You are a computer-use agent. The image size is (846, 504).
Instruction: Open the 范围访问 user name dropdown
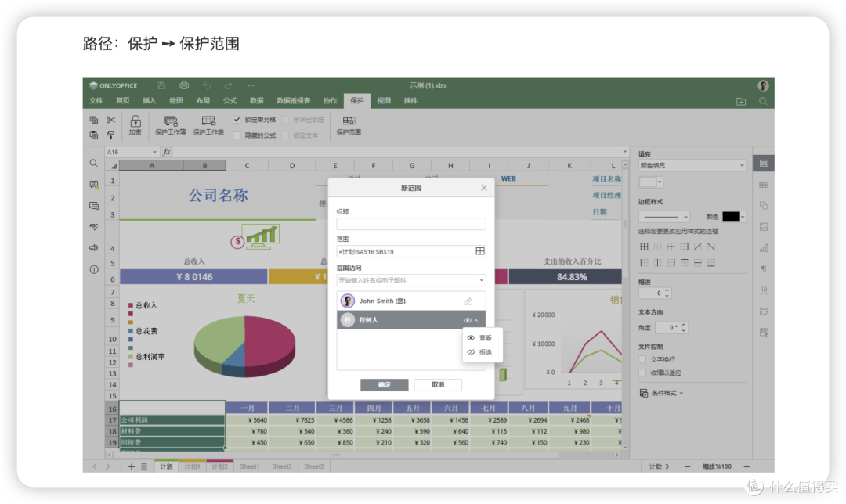pyautogui.click(x=411, y=280)
